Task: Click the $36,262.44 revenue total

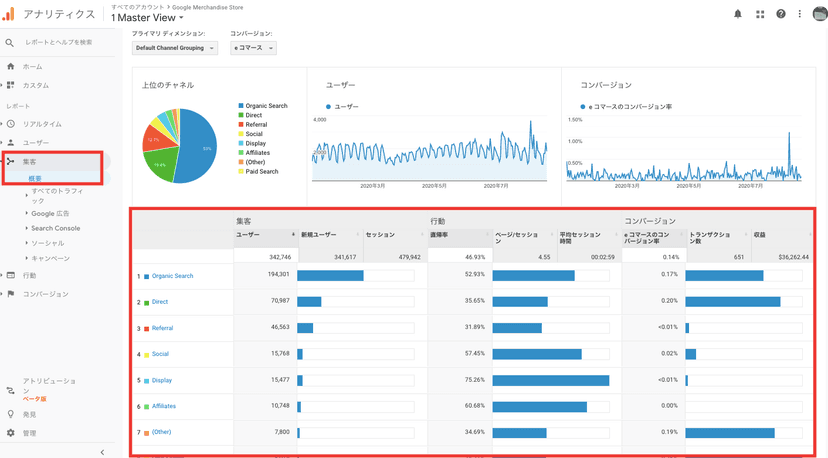Action: 793,257
